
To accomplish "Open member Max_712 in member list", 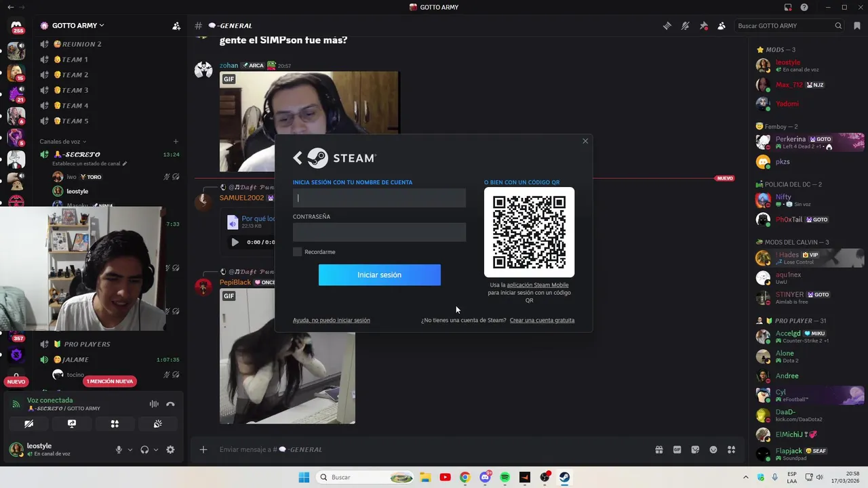I will pyautogui.click(x=810, y=85).
